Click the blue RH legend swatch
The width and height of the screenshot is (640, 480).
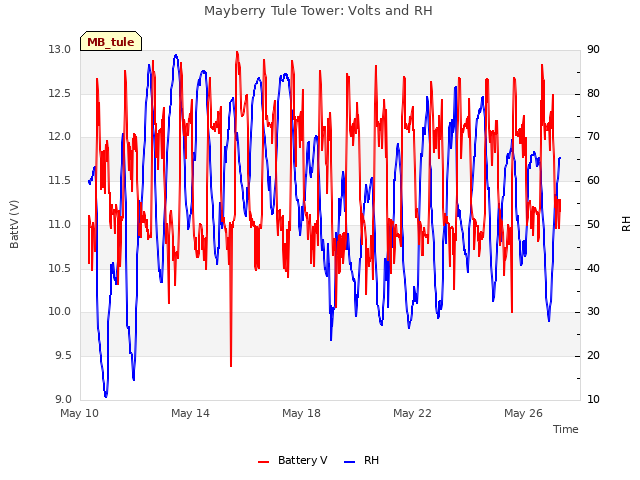350,462
